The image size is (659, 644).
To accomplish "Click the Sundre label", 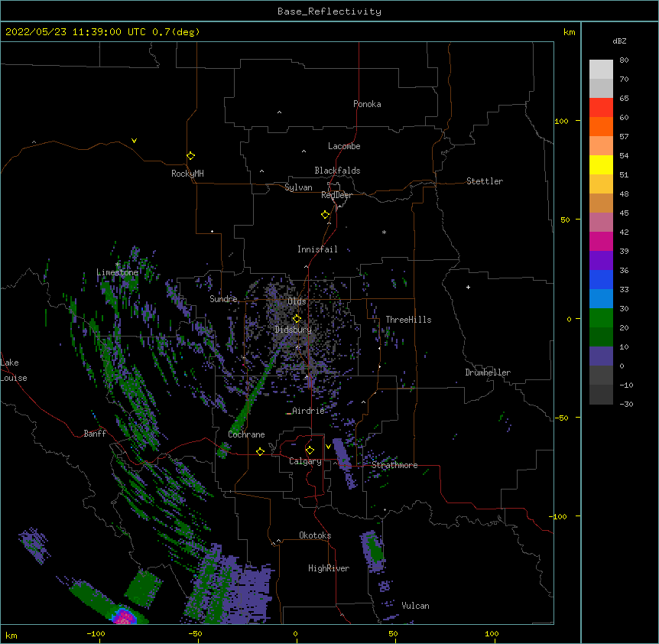I will point(223,299).
